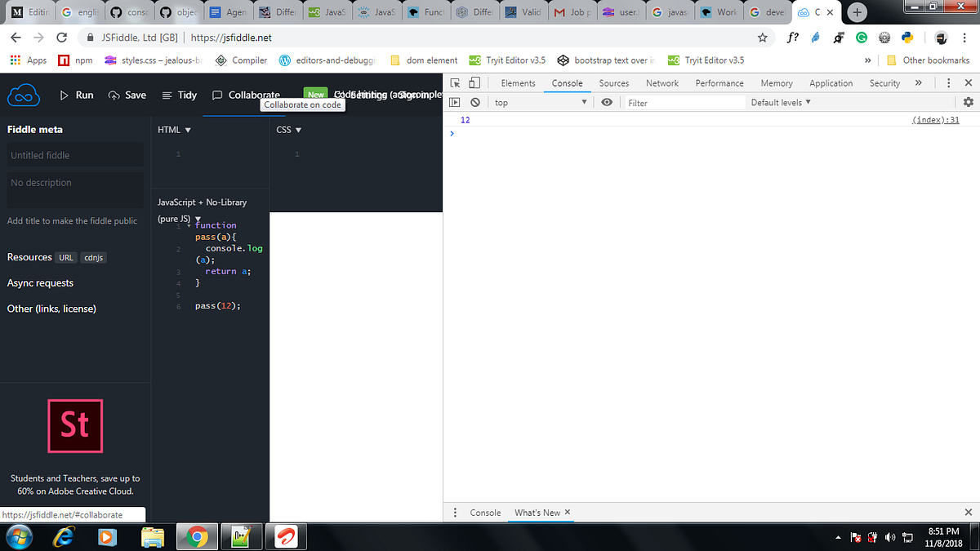Image resolution: width=980 pixels, height=551 pixels.
Task: Switch to the Network tab
Action: pyautogui.click(x=662, y=83)
